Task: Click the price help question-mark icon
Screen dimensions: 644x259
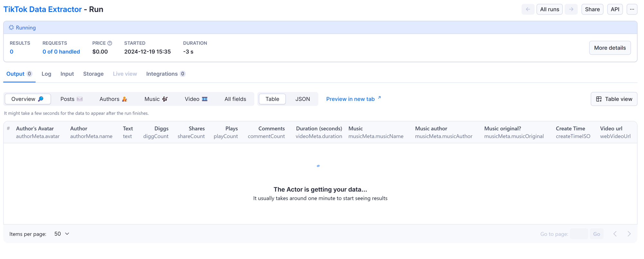Action: click(x=110, y=43)
